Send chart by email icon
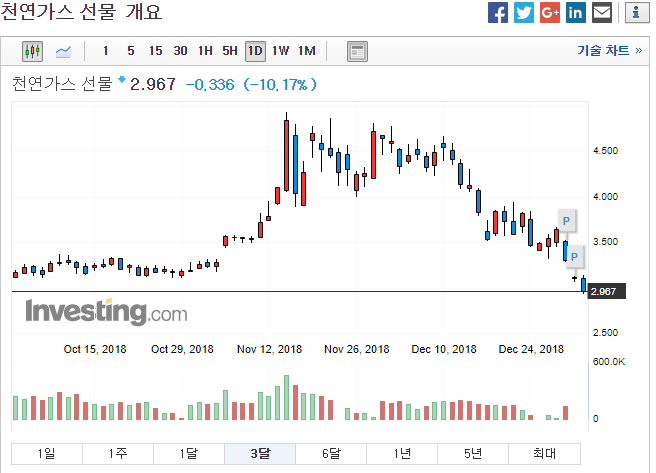 602,13
